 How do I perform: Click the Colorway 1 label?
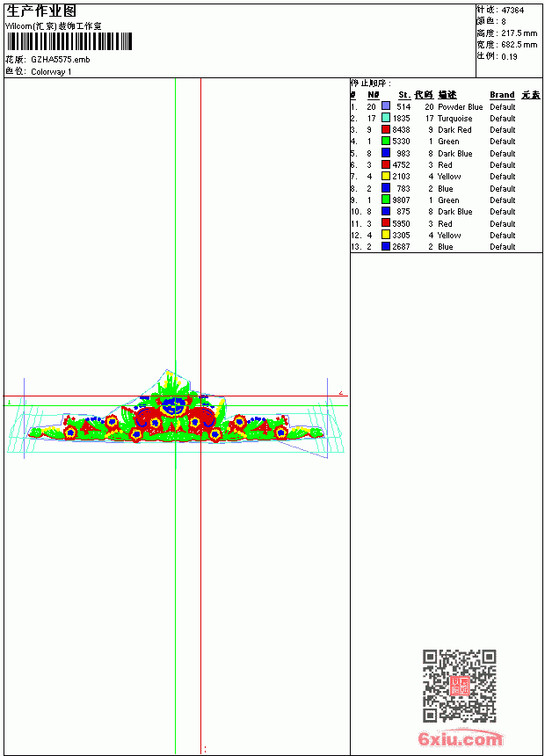[51, 72]
